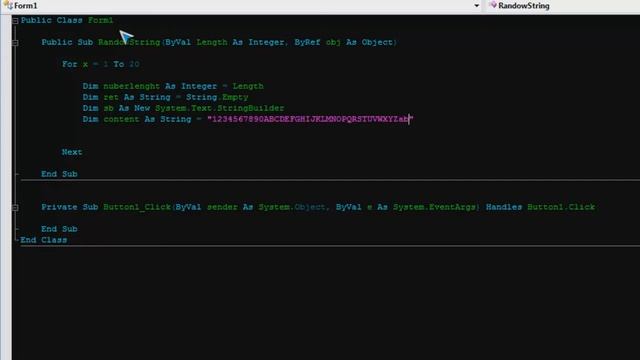Click 'ByRef obj As Object' parameter
The image size is (640, 360).
344,42
